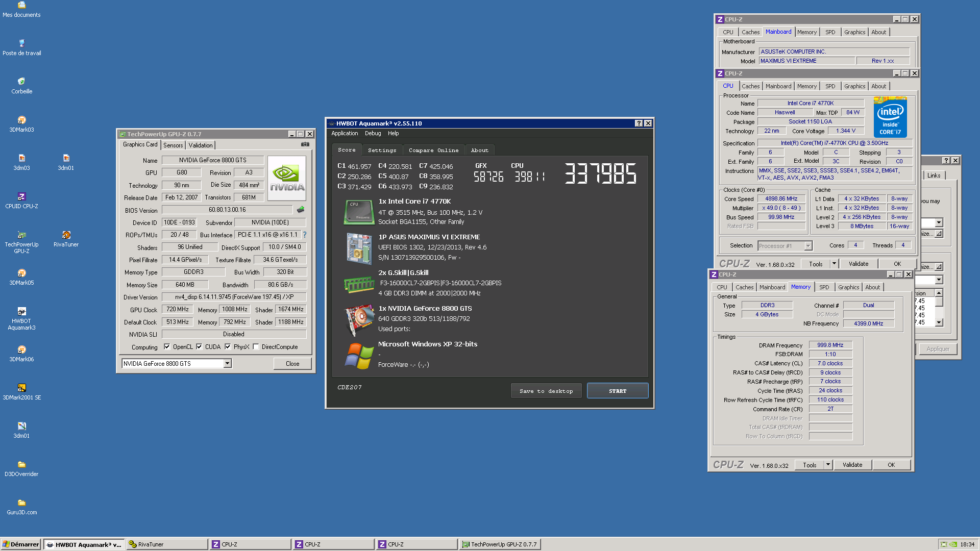Open 3dm01 file icon beside 3dm03

[66, 162]
